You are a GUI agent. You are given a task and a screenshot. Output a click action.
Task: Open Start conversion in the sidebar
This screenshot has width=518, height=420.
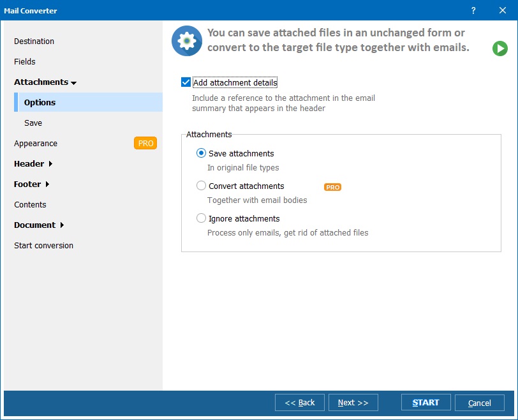43,246
